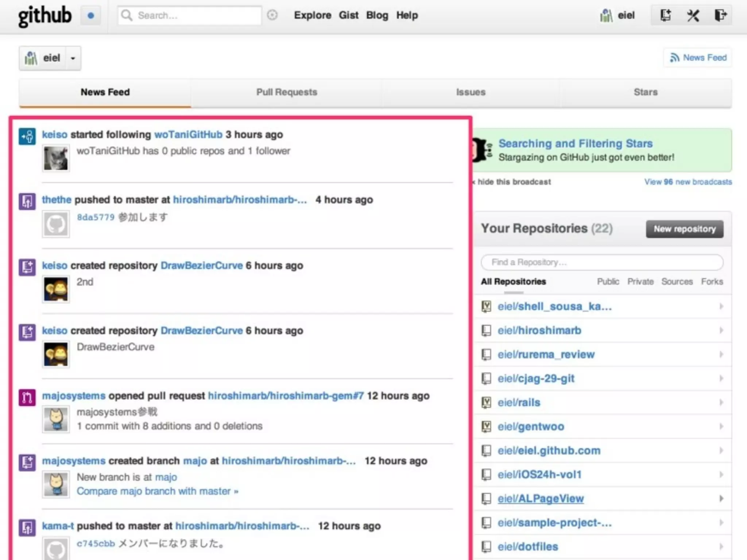Open the eiel account context dropdown
The height and width of the screenshot is (560, 747).
73,58
